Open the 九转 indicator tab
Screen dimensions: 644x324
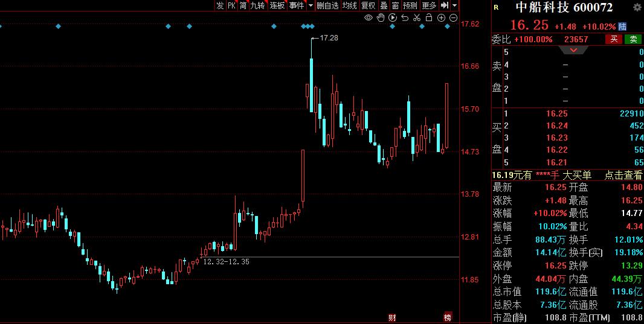click(x=257, y=5)
